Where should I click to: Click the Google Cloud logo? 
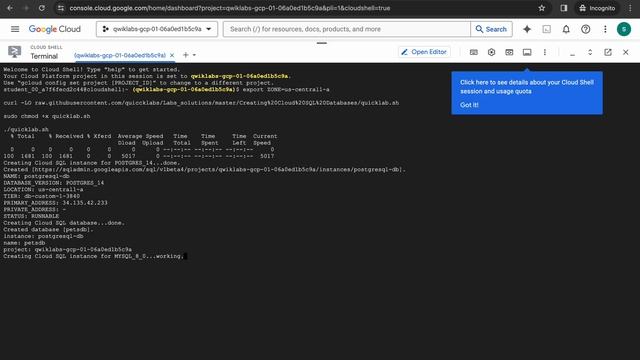point(55,29)
